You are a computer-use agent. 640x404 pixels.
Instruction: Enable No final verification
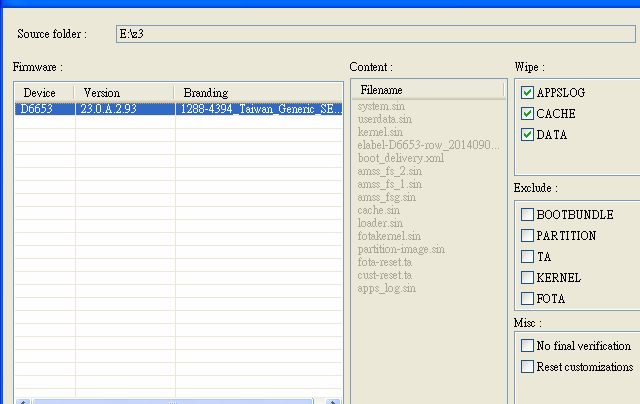point(527,346)
